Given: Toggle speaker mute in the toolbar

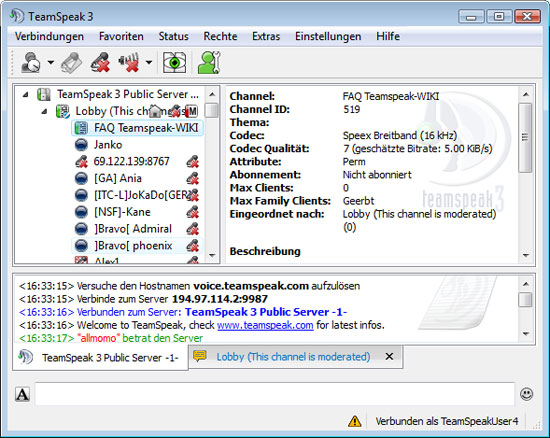Looking at the screenshot, I should pyautogui.click(x=129, y=63).
